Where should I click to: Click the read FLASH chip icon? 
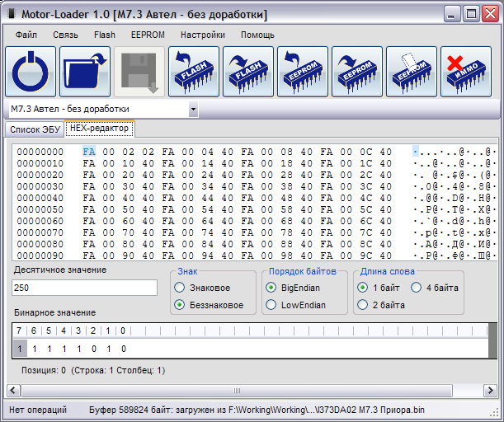pyautogui.click(x=194, y=73)
